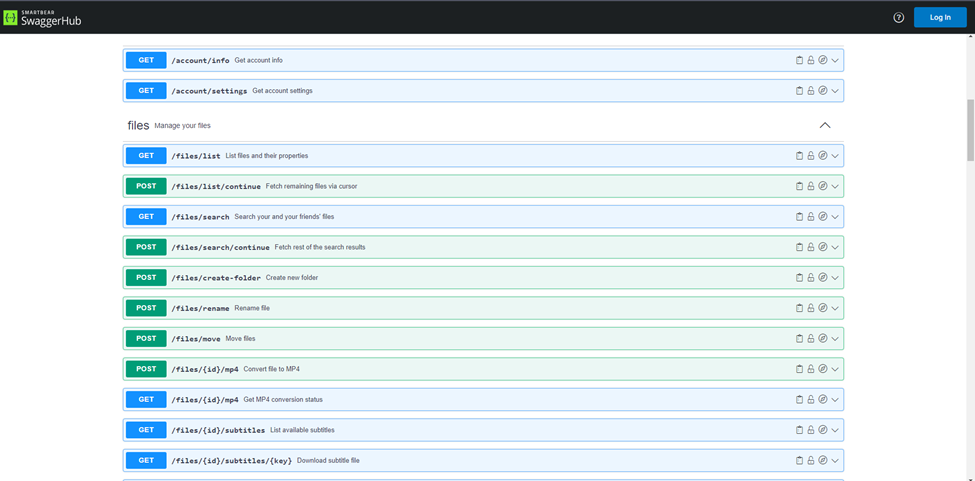Click the clipboard icon on /files/move
This screenshot has height=481, width=975.
799,339
